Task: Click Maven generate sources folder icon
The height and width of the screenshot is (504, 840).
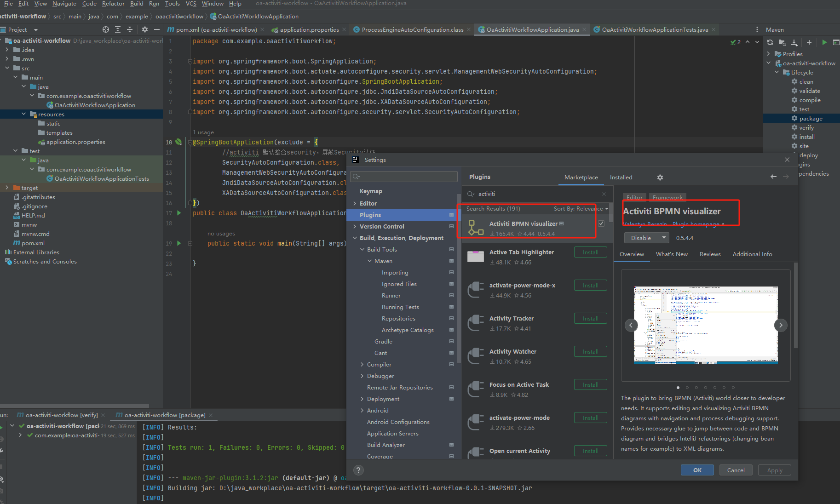Action: (x=782, y=42)
